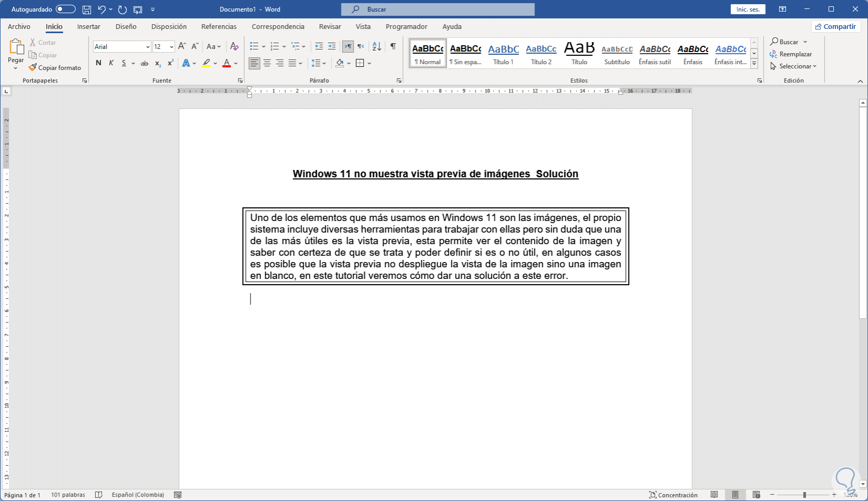Sort the selection alphabetically
The image size is (868, 501).
pos(377,46)
